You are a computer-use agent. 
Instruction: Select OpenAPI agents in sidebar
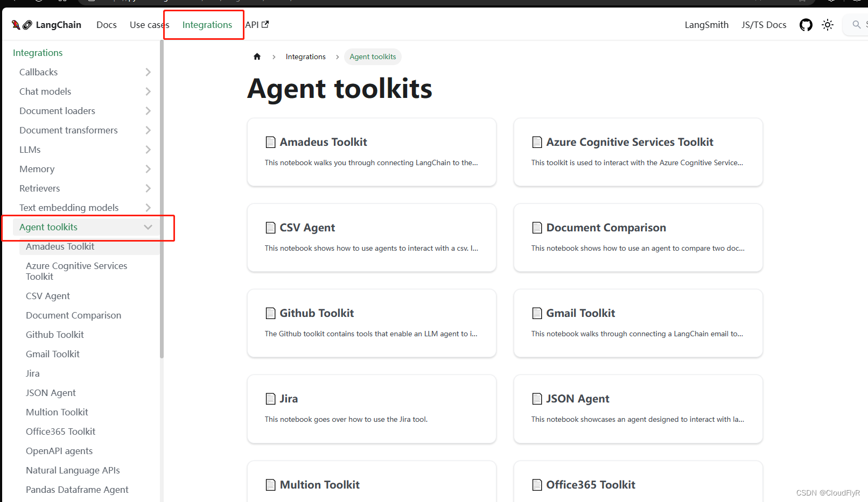tap(59, 451)
